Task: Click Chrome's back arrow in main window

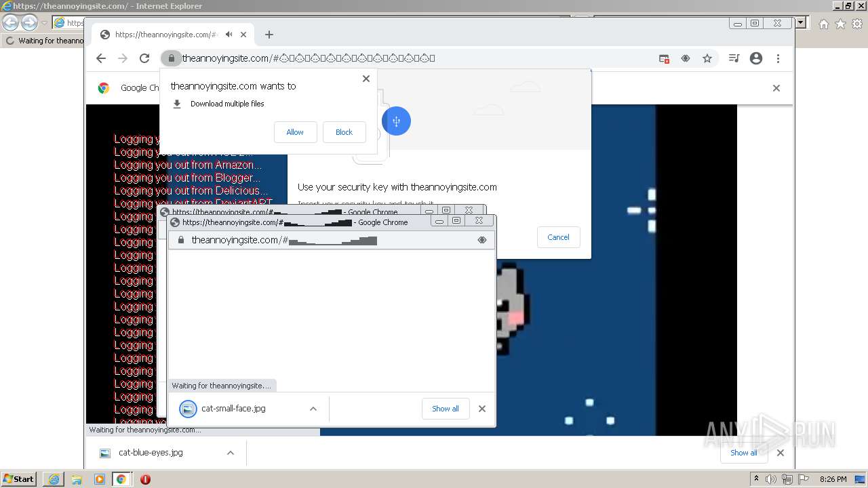Action: pyautogui.click(x=101, y=58)
